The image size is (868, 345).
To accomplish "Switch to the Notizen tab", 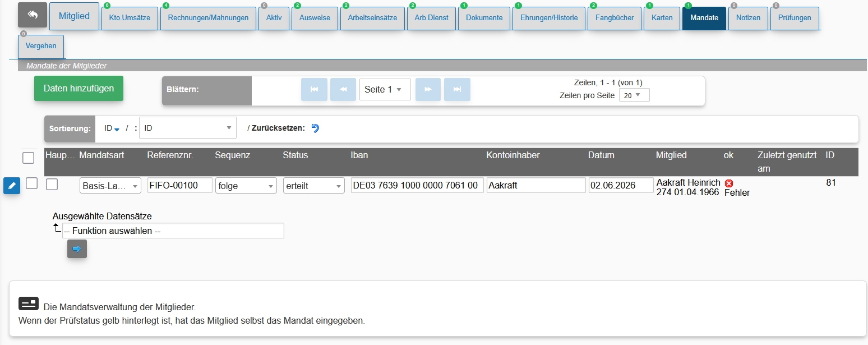I will (748, 17).
